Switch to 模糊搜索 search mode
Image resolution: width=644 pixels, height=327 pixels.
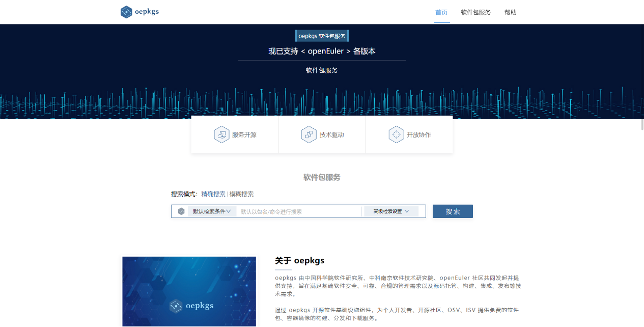pos(241,194)
